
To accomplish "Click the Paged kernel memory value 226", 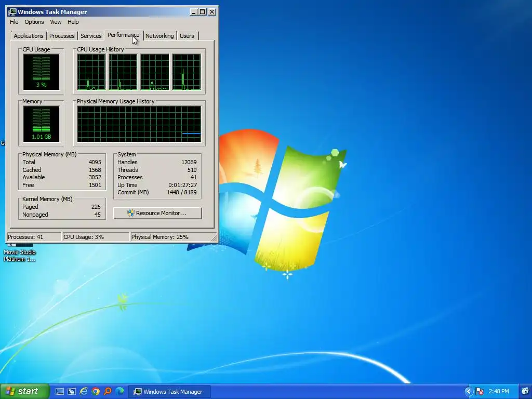I will click(96, 207).
